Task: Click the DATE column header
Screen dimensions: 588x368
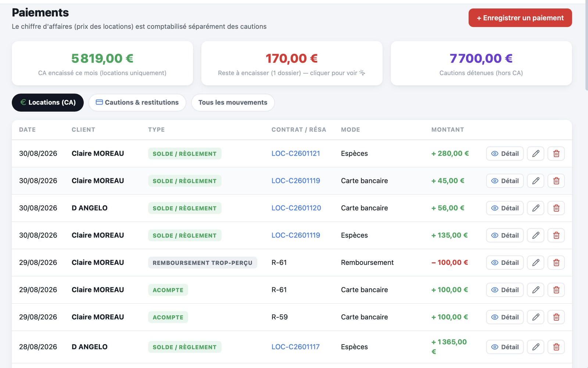Action: point(28,130)
